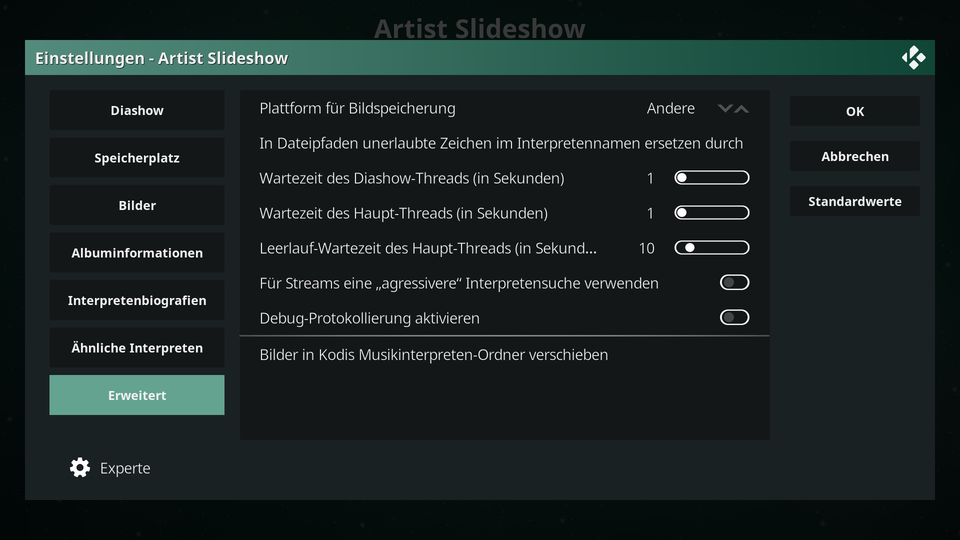Select the highlighted Erweitert category
The image size is (960, 540).
click(x=137, y=395)
